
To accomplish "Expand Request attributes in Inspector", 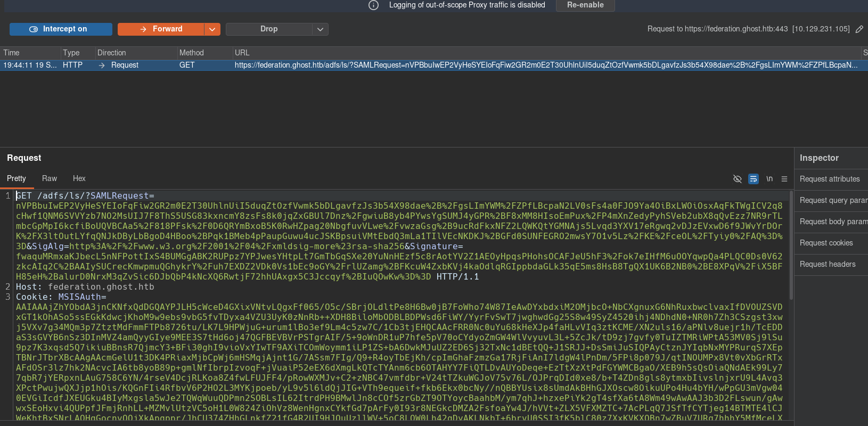I will 831,179.
